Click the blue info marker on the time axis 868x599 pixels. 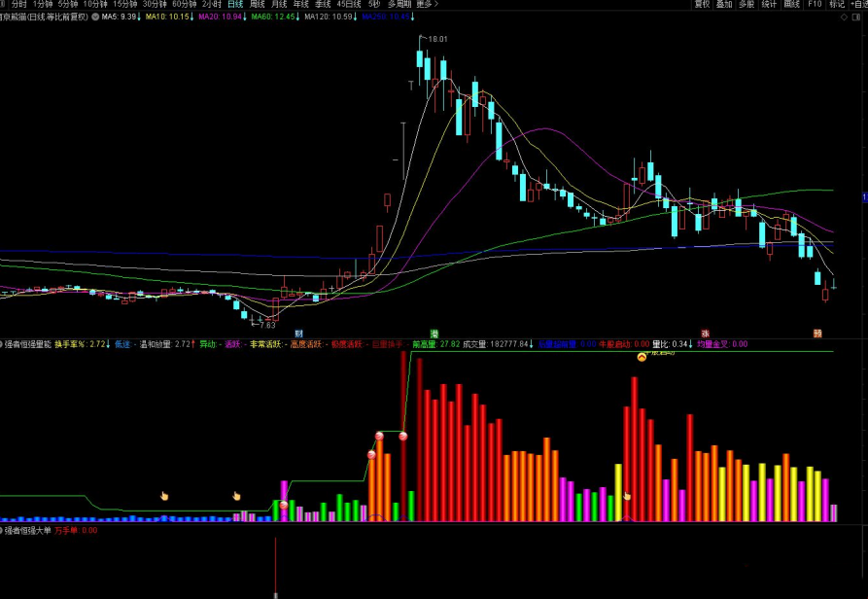[298, 333]
